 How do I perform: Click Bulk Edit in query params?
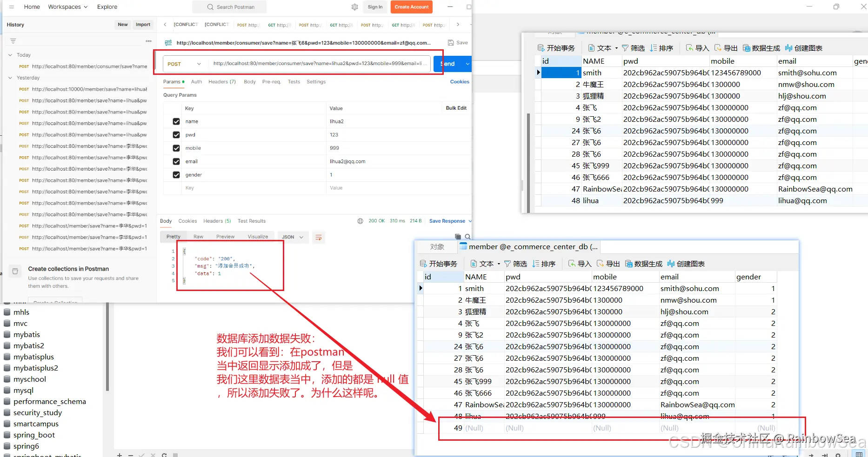coord(456,108)
